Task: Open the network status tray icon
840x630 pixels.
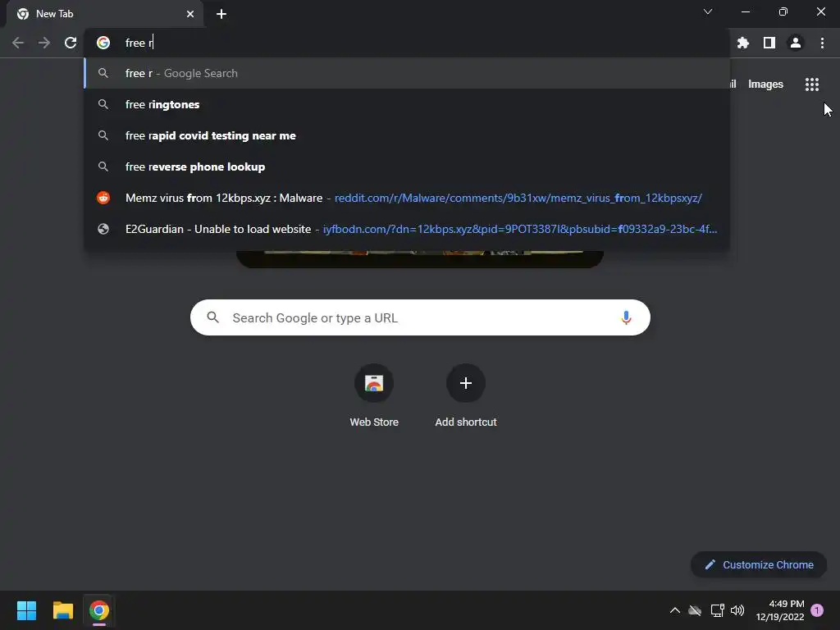Action: point(717,610)
